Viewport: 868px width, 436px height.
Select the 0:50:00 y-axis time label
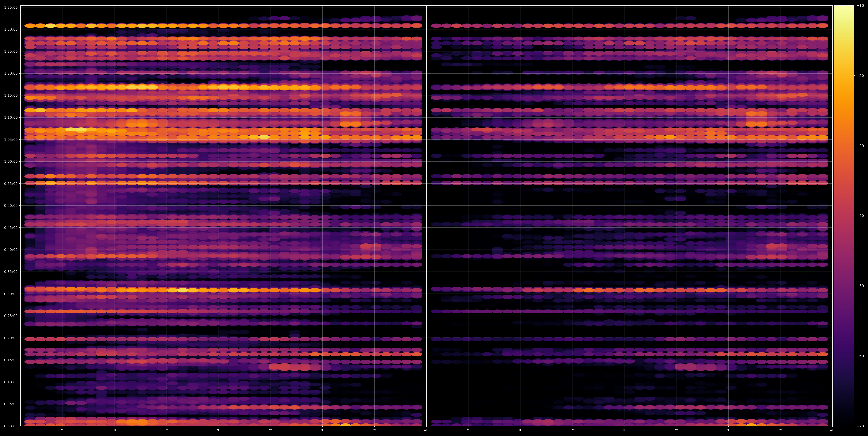(11, 205)
